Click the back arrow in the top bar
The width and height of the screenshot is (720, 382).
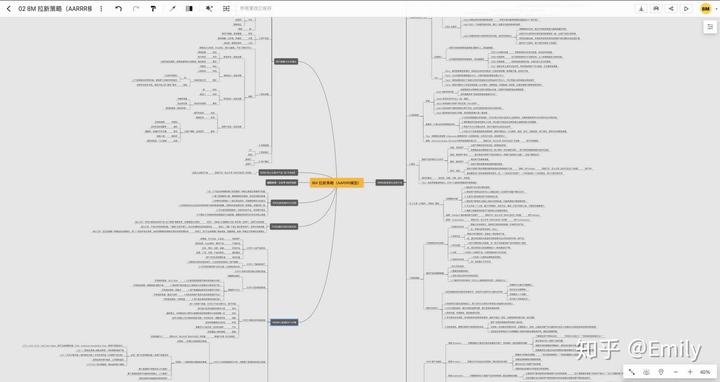pos(8,9)
